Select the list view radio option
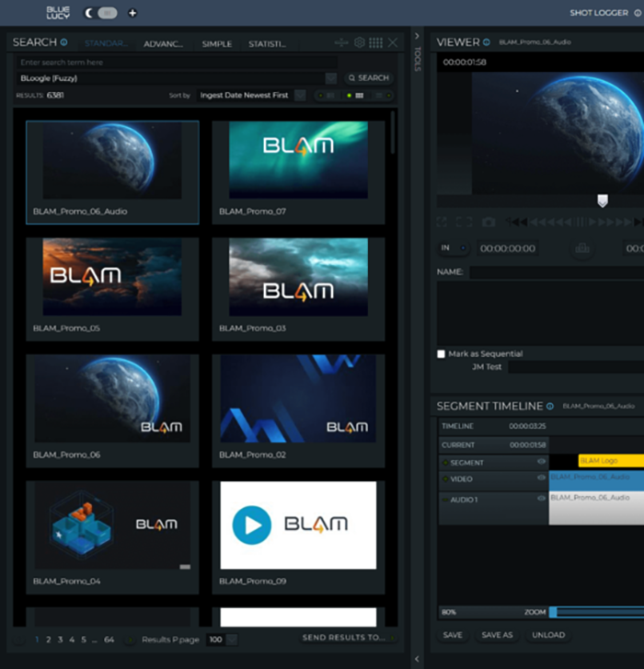This screenshot has width=644, height=669. [x=326, y=96]
